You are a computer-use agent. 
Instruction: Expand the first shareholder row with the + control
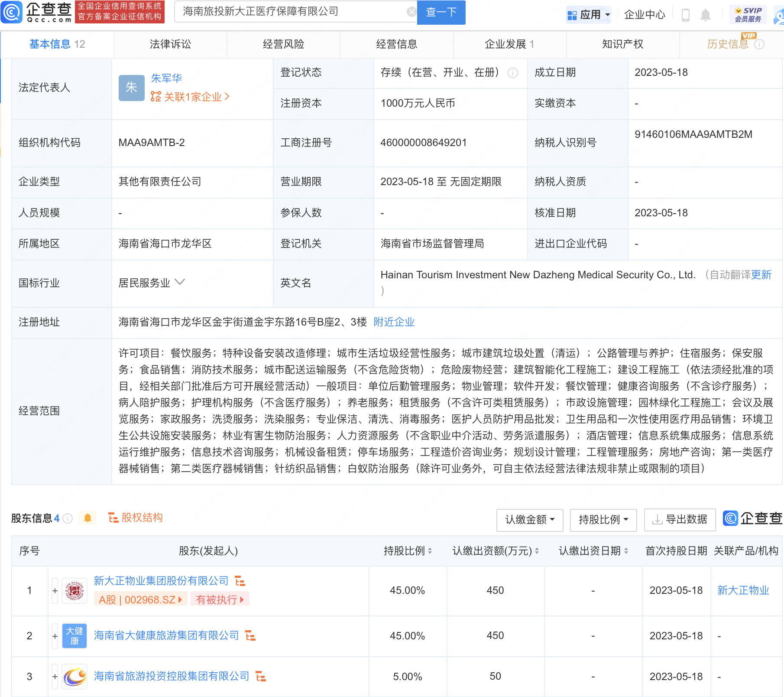[x=55, y=590]
